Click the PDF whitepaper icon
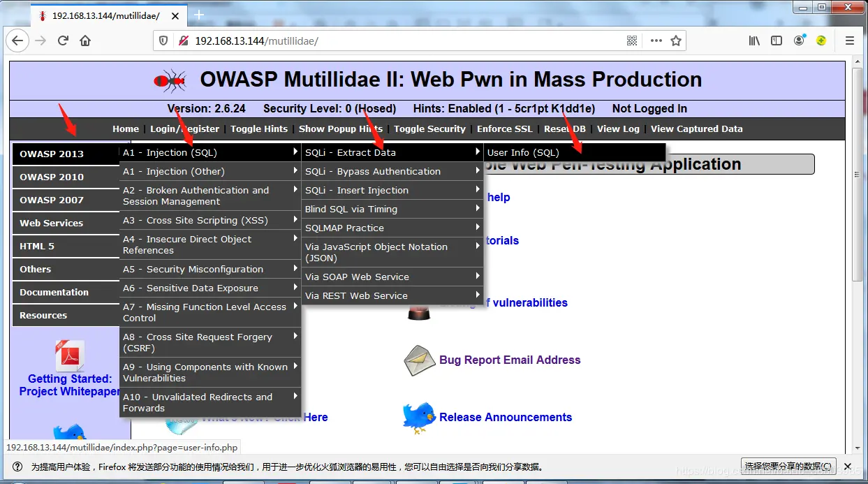The width and height of the screenshot is (868, 484). pos(70,355)
